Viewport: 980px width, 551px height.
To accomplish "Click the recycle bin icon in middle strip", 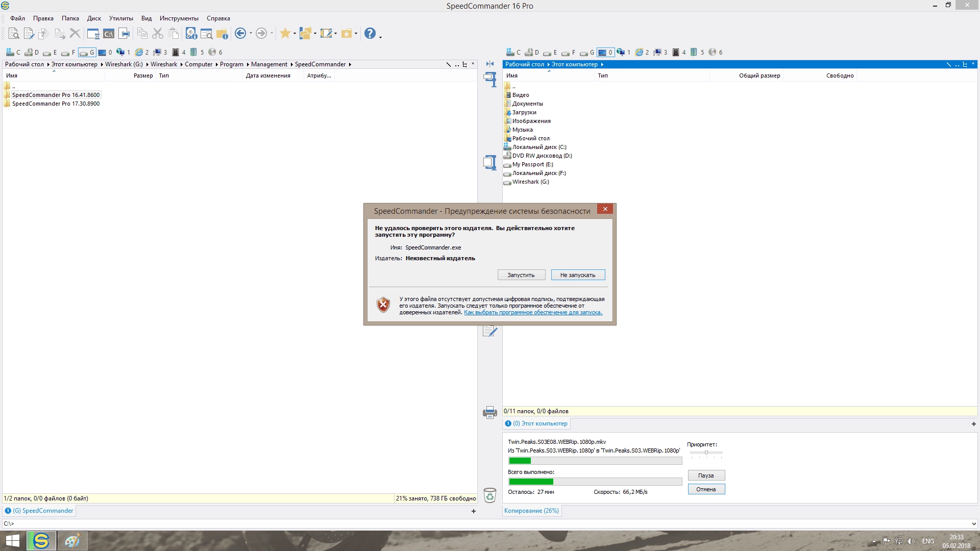I will coord(490,495).
